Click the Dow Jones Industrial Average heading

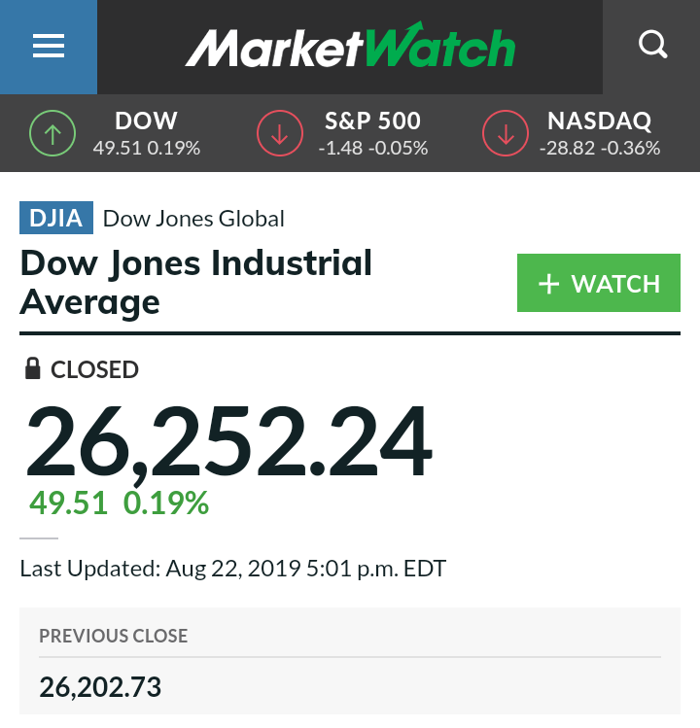pos(195,282)
